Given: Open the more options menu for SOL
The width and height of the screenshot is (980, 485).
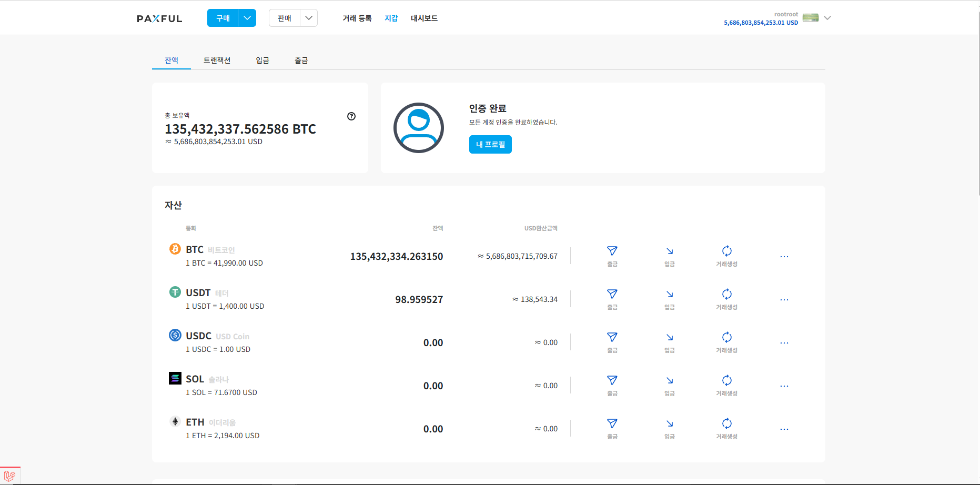Looking at the screenshot, I should 784,386.
